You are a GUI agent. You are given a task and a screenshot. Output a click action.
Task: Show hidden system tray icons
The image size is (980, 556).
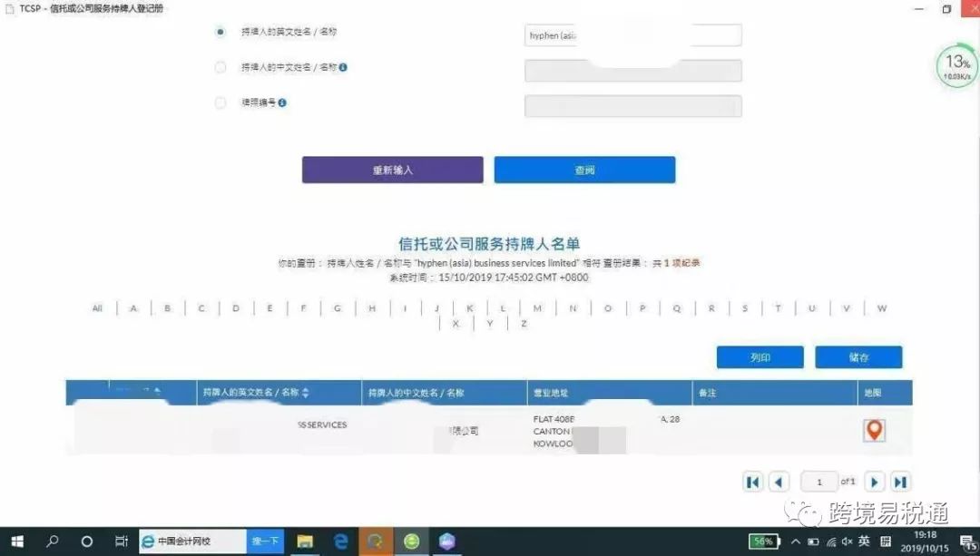pos(796,541)
